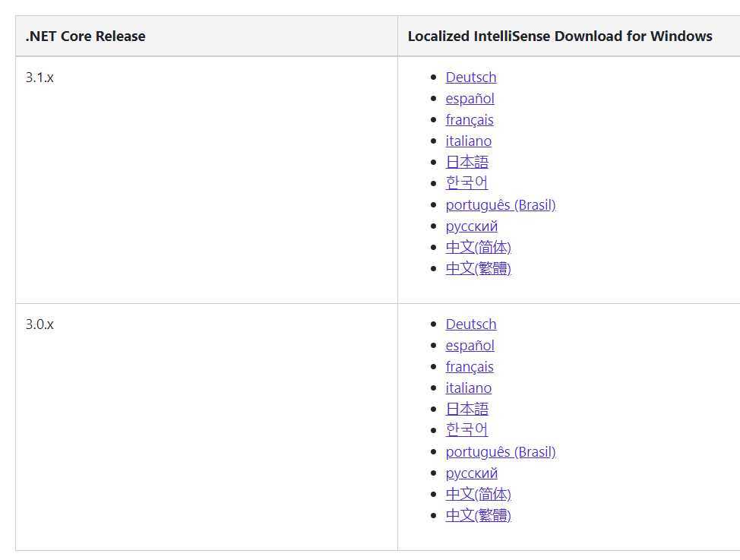Open the français download for 3.1.x
Image resolution: width=740 pixels, height=560 pixels.
pos(469,120)
